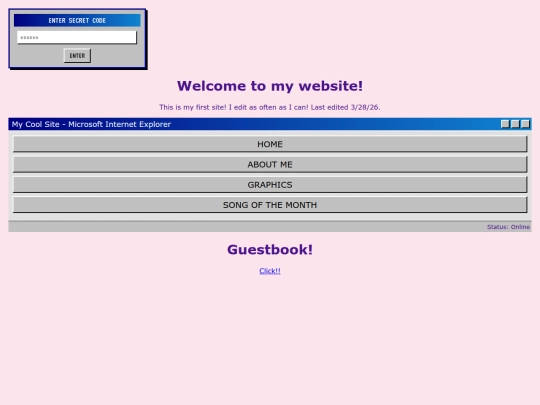Viewport: 540px width, 405px height.
Task: Open SONG OF THE MONTH
Action: point(270,205)
